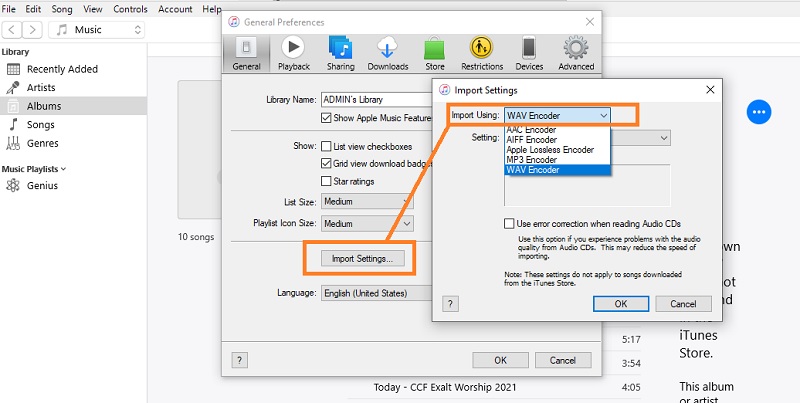Click the blue more options button
This screenshot has width=800, height=403.
tap(759, 112)
